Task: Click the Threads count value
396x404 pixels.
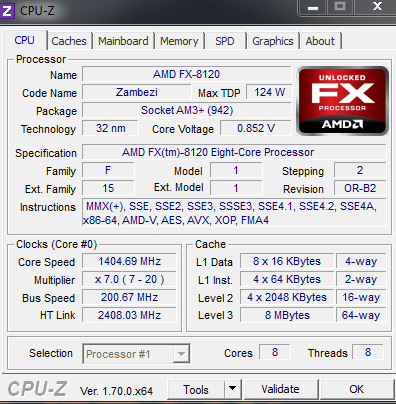Action: [x=368, y=352]
